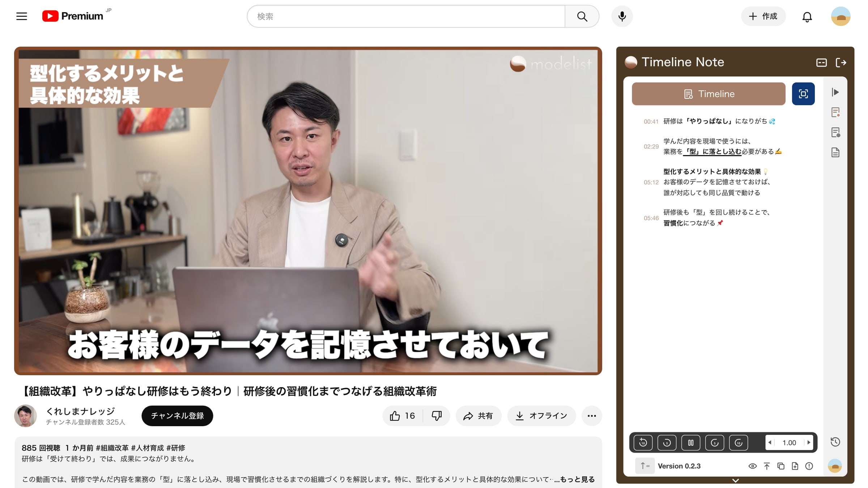This screenshot has height=488, width=868.
Task: Open the 作成 create button
Action: click(x=763, y=16)
